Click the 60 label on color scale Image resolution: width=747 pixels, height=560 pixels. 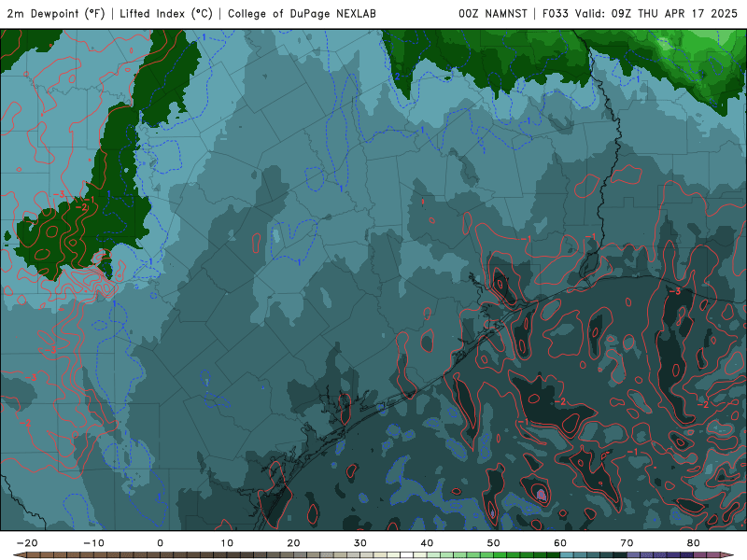pyautogui.click(x=560, y=543)
